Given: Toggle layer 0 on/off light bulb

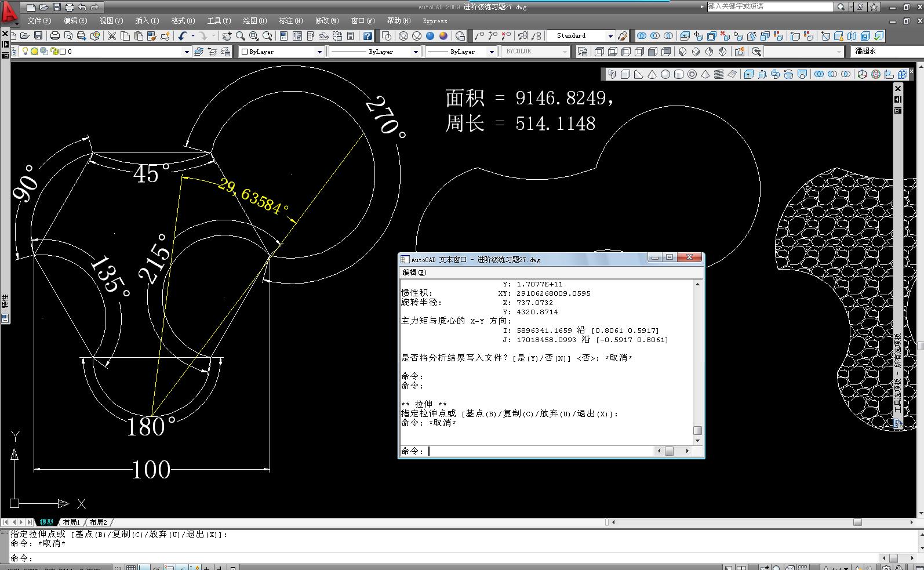Looking at the screenshot, I should click(25, 51).
